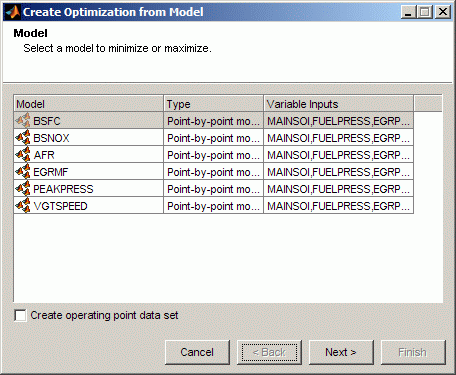Click the MATLAB logo in title bar
The width and height of the screenshot is (456, 375).
pos(13,12)
